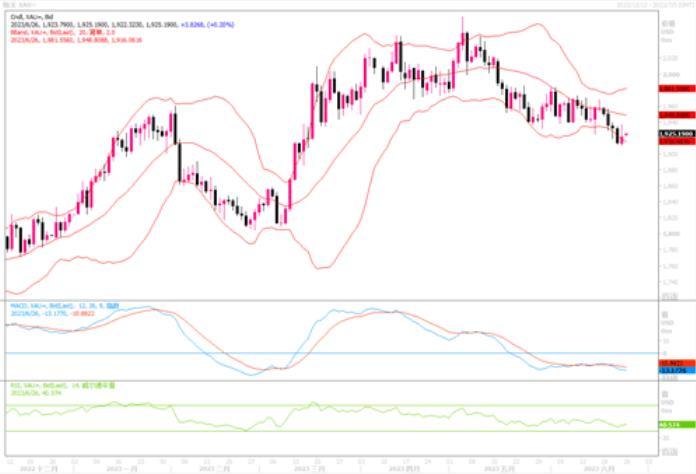This screenshot has width=696, height=474.
Task: Click the highest candlestick wick at the price peak
Action: (x=462, y=20)
